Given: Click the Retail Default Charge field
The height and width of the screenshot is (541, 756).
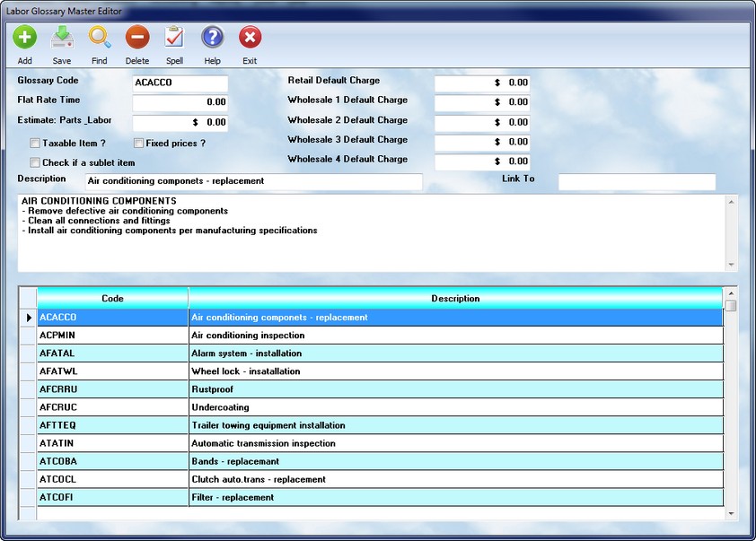Looking at the screenshot, I should coord(482,83).
